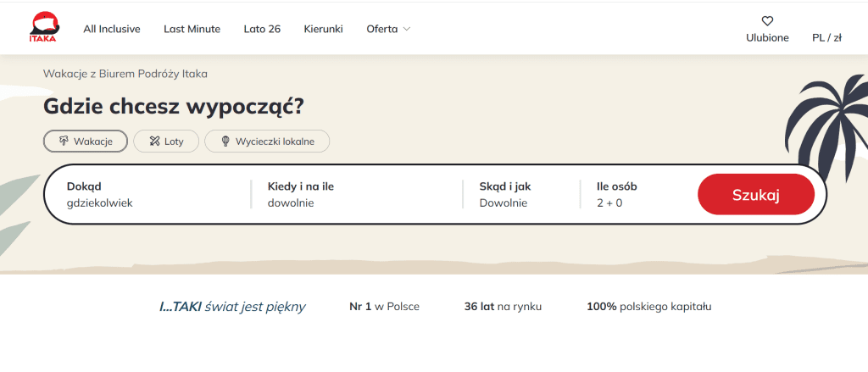Go to Last Minute offers
This screenshot has height=372, width=868.
pyautogui.click(x=192, y=29)
